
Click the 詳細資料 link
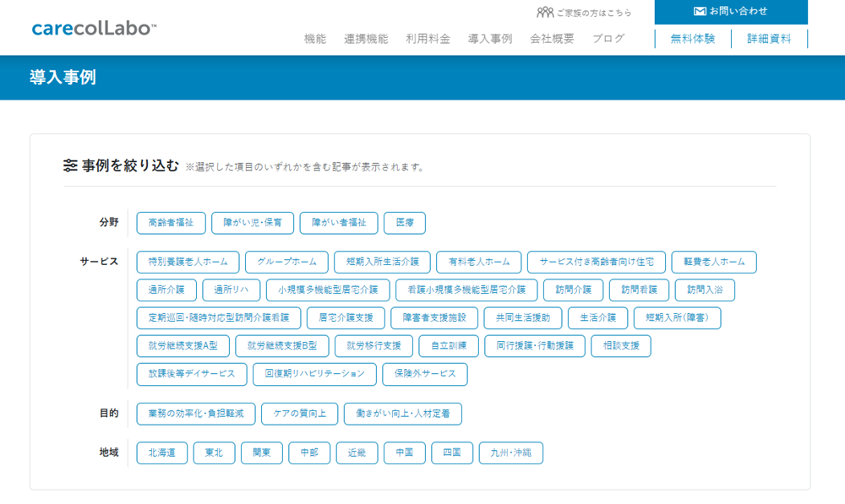coord(769,39)
